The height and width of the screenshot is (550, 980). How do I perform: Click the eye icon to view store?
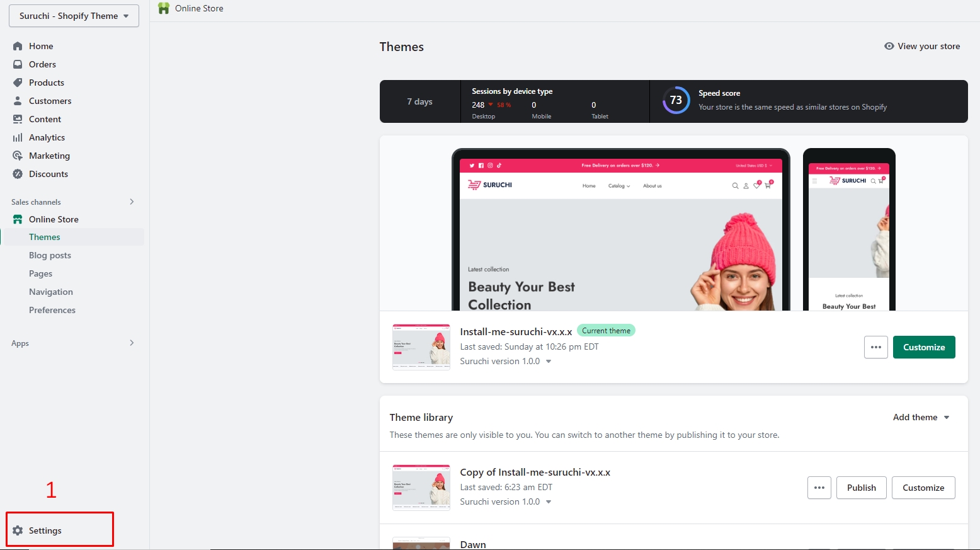coord(889,46)
